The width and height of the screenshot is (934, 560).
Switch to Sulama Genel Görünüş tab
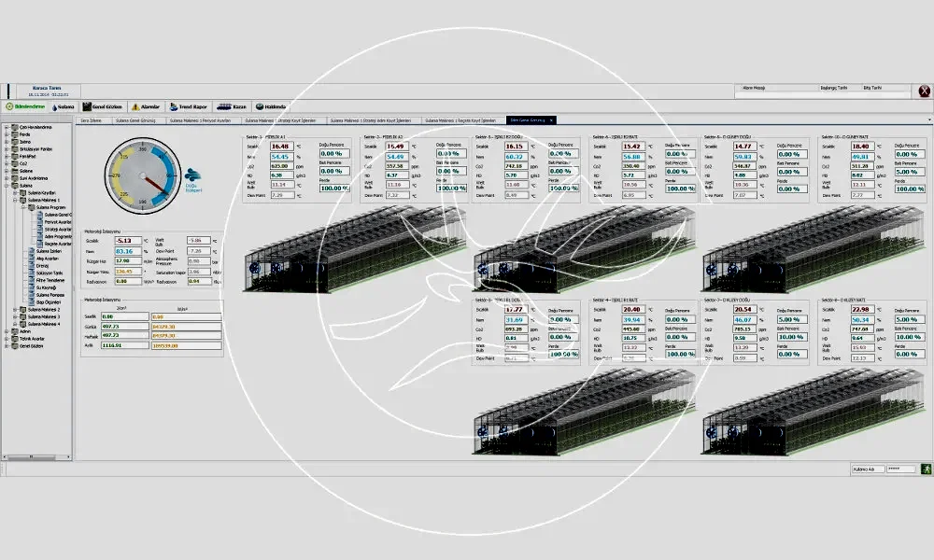pyautogui.click(x=136, y=120)
